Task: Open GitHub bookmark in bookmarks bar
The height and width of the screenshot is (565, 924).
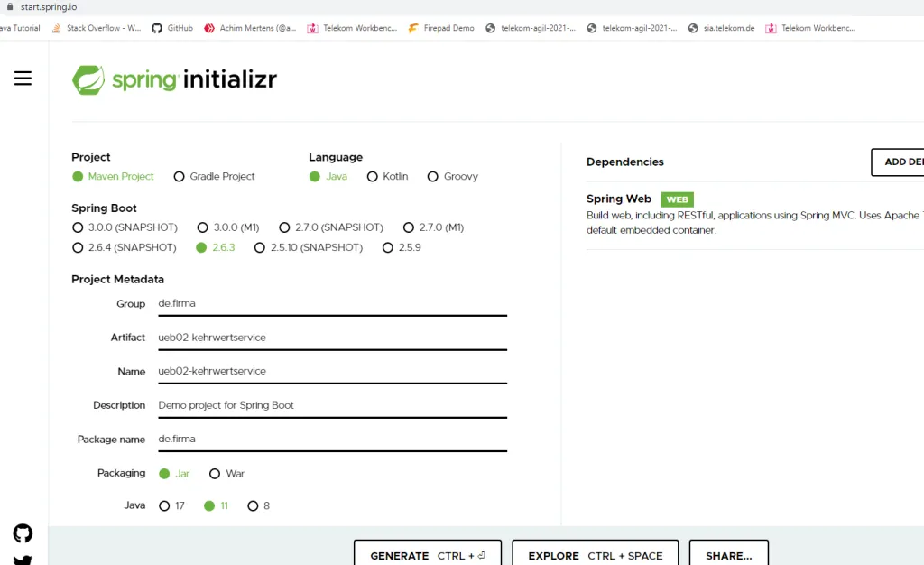Action: tap(172, 28)
